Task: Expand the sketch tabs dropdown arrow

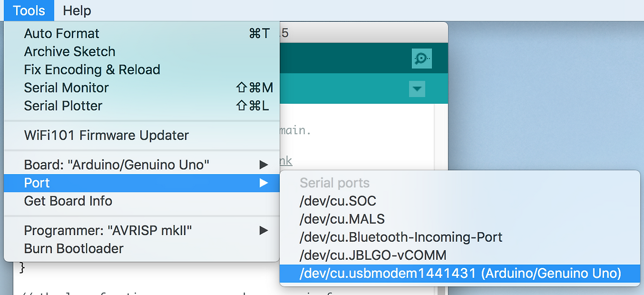Action: tap(417, 88)
